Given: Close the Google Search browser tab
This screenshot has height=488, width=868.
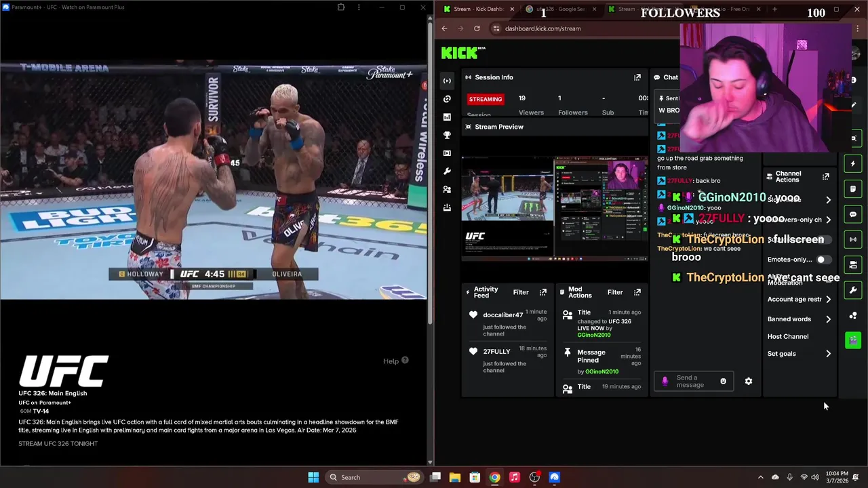Looking at the screenshot, I should pos(595,9).
